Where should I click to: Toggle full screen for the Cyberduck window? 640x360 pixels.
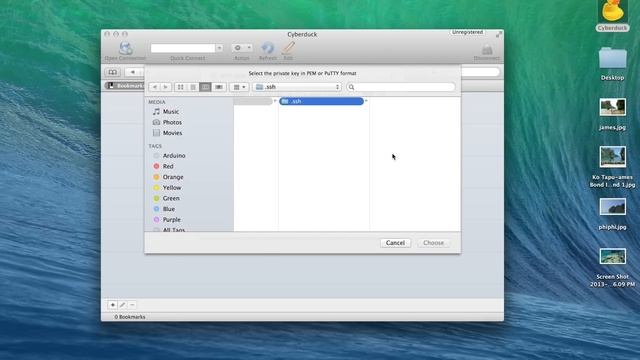499,35
